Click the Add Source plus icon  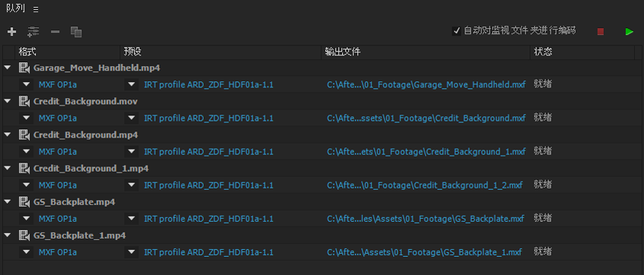click(12, 31)
